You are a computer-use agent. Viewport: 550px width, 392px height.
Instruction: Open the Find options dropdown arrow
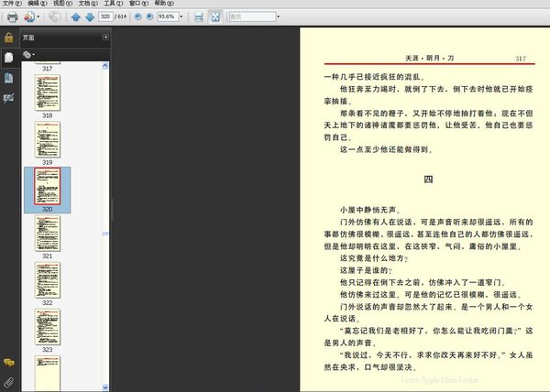[279, 16]
